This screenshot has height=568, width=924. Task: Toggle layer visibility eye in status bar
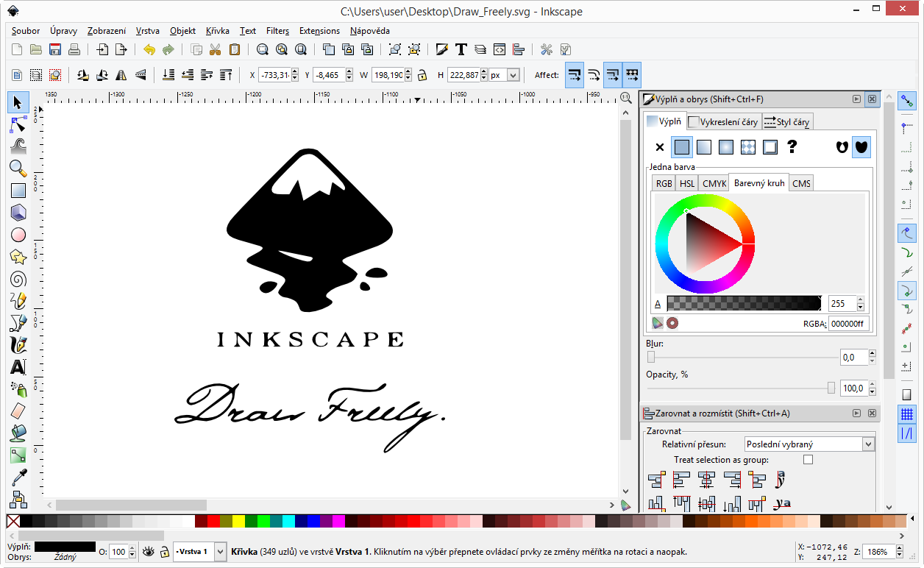(x=149, y=551)
